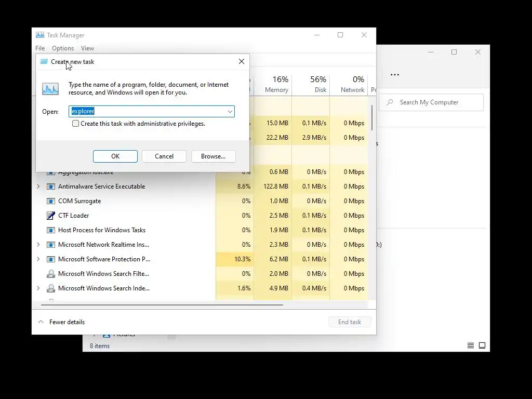Click OK in the Create new task dialog
Viewport: 532px width, 399px height.
point(115,156)
